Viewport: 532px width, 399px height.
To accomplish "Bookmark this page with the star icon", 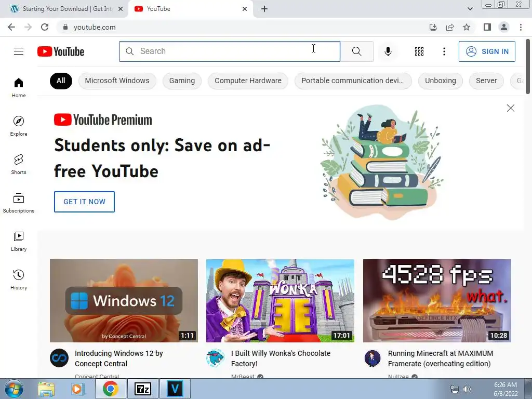I will click(467, 27).
